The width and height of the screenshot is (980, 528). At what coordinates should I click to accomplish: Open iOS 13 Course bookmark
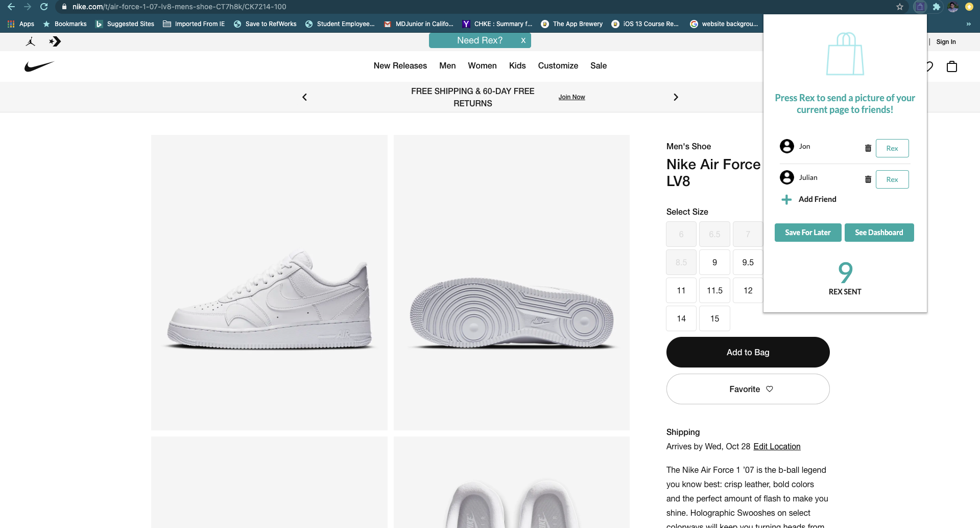pos(645,24)
